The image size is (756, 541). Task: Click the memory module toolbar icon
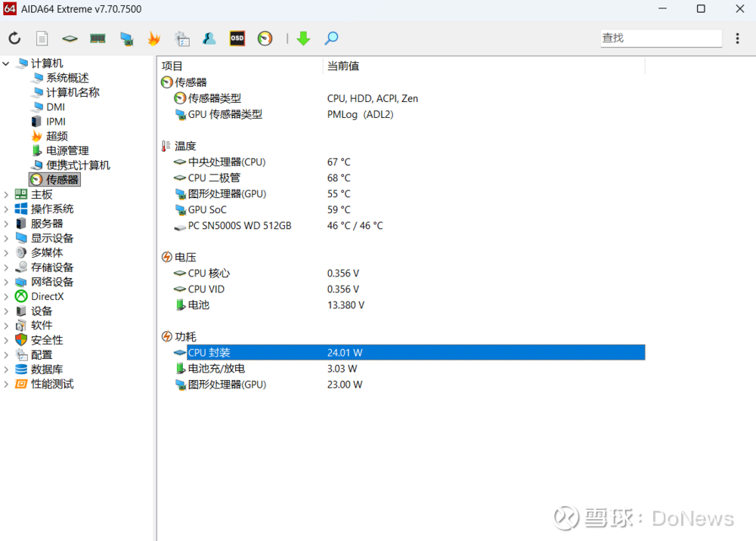point(98,38)
